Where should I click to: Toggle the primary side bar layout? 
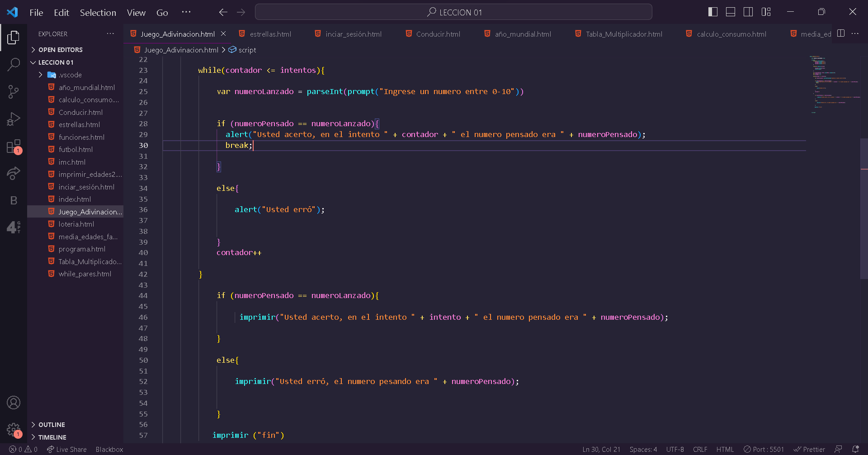pos(713,12)
